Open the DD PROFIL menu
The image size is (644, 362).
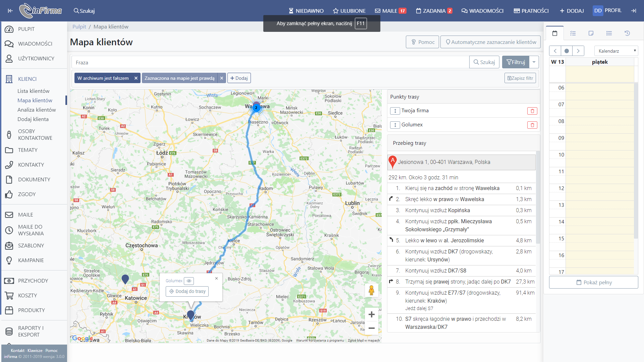(x=607, y=10)
